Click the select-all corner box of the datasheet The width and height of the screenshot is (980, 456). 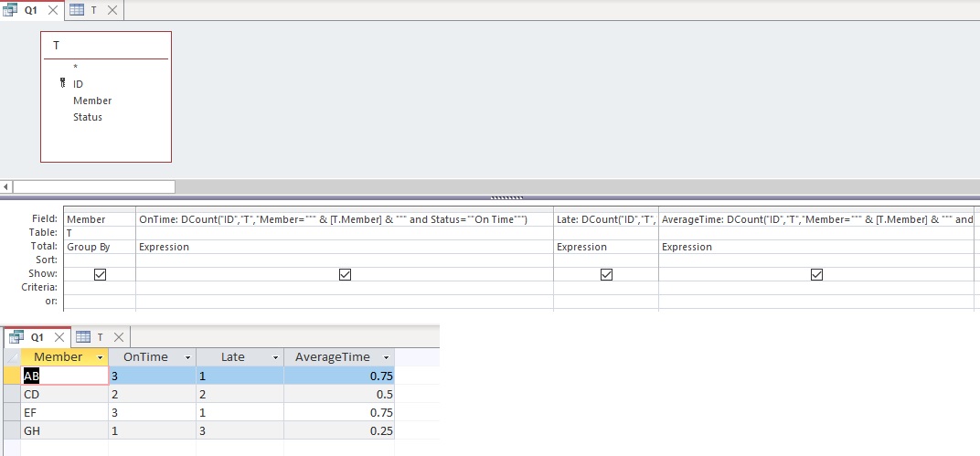point(11,357)
